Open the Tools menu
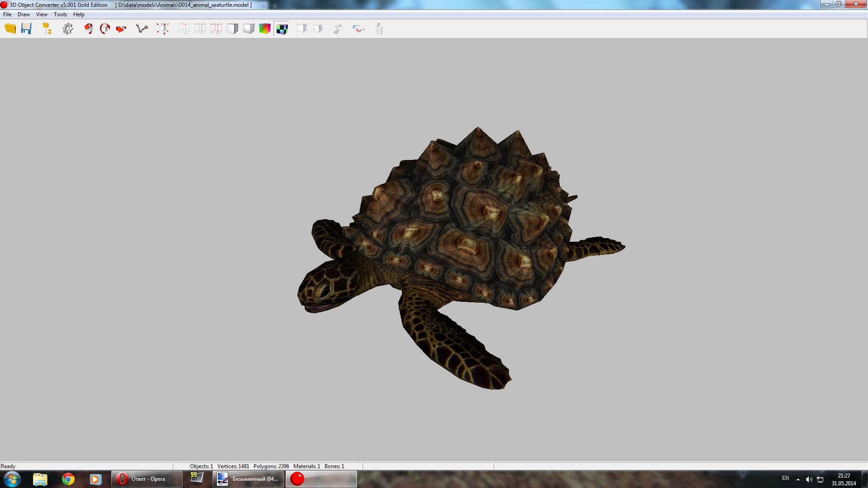The height and width of the screenshot is (488, 868). pyautogui.click(x=60, y=14)
